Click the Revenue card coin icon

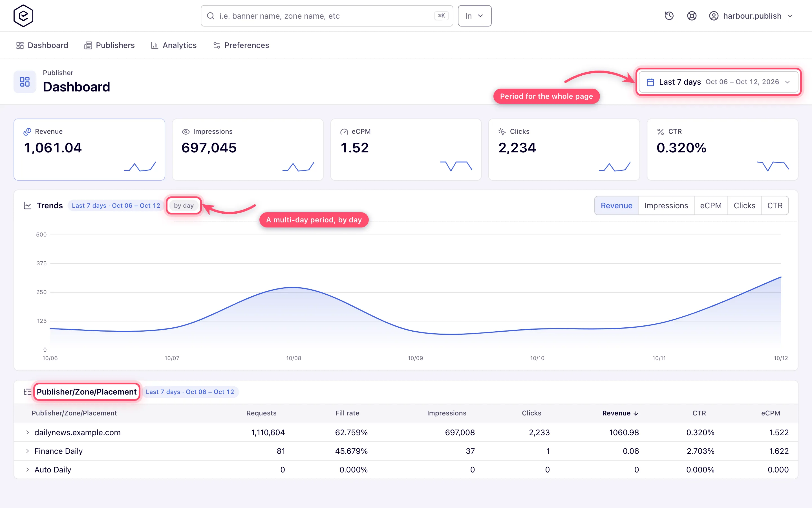27,131
